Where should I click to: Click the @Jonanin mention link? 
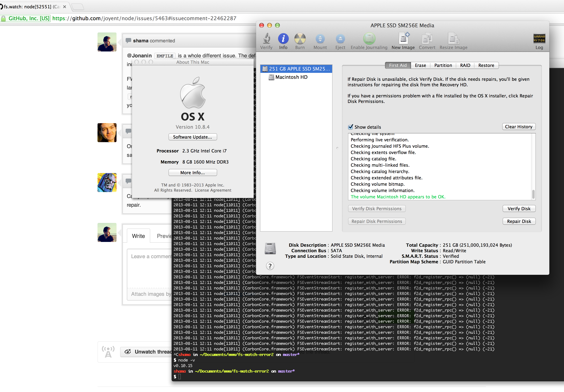[x=139, y=56]
